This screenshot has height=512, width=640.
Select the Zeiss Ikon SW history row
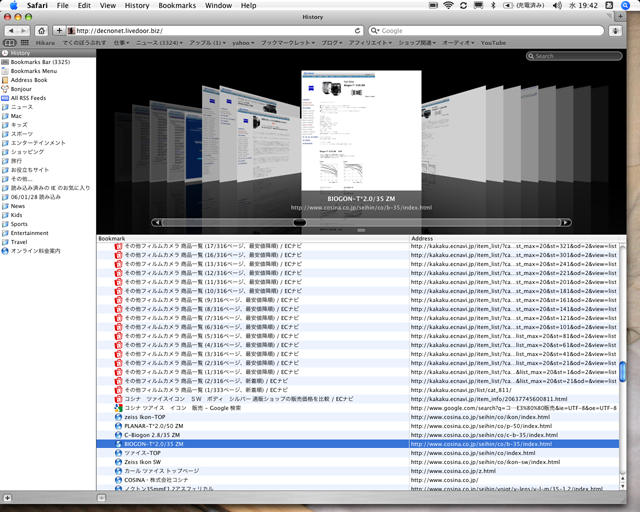(x=358, y=462)
